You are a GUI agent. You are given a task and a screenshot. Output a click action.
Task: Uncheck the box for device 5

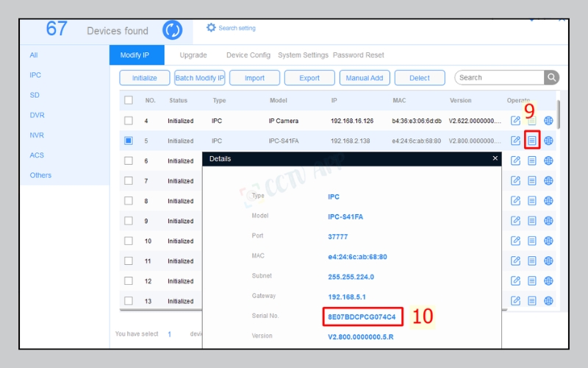point(128,141)
